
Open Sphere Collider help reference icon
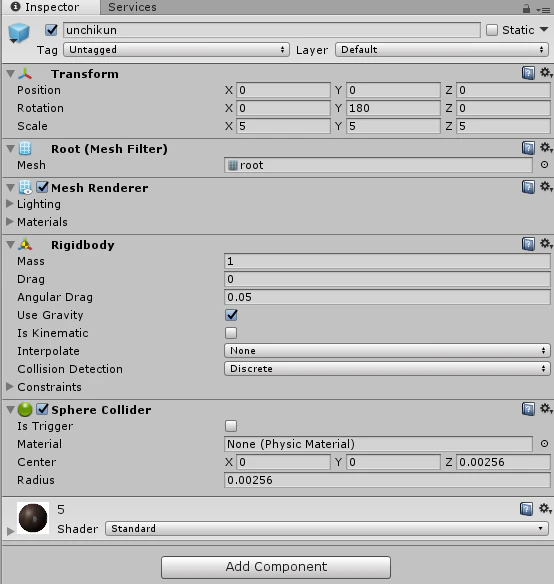click(528, 409)
